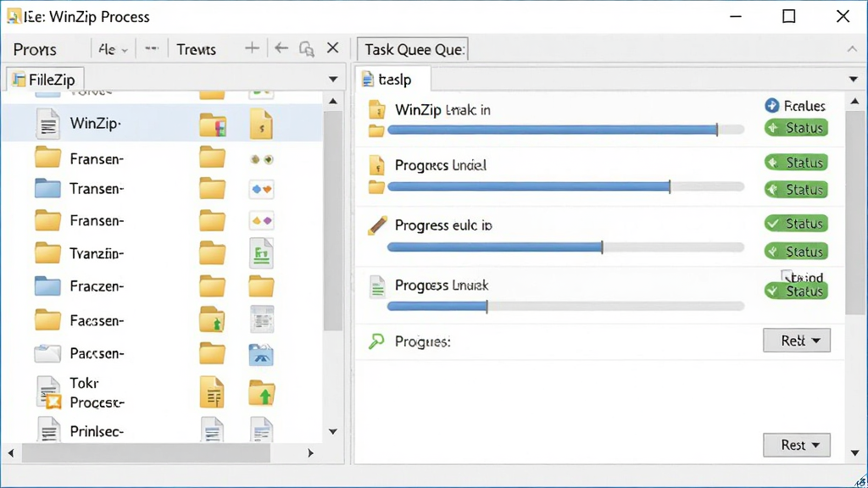Click Status button on WinZip task progress bar
The height and width of the screenshot is (488, 868).
pyautogui.click(x=796, y=128)
